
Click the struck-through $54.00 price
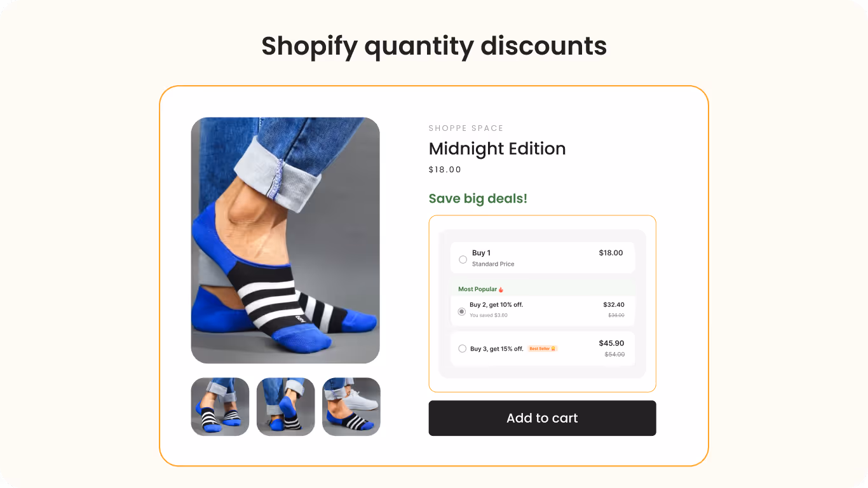(614, 355)
